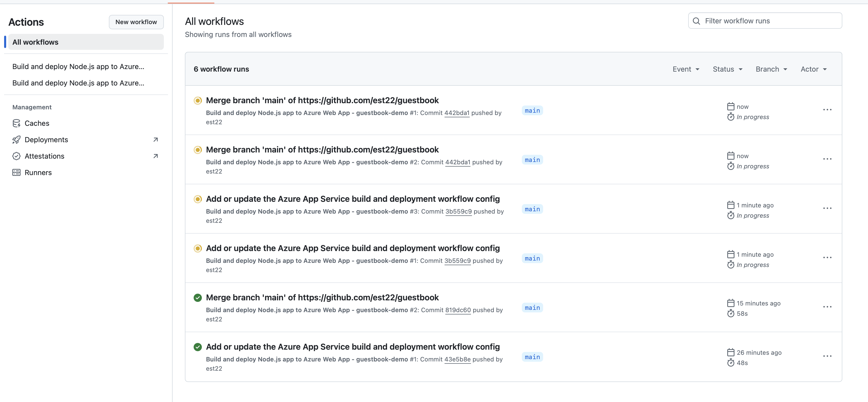Select the first Build and deploy Node.js workflow
Viewport: 868px width, 402px height.
(x=78, y=67)
